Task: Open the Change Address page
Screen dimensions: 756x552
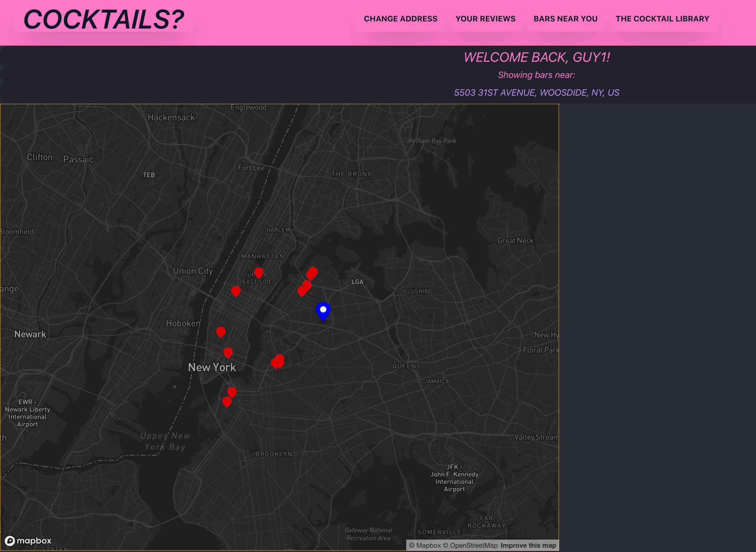Action: point(400,19)
